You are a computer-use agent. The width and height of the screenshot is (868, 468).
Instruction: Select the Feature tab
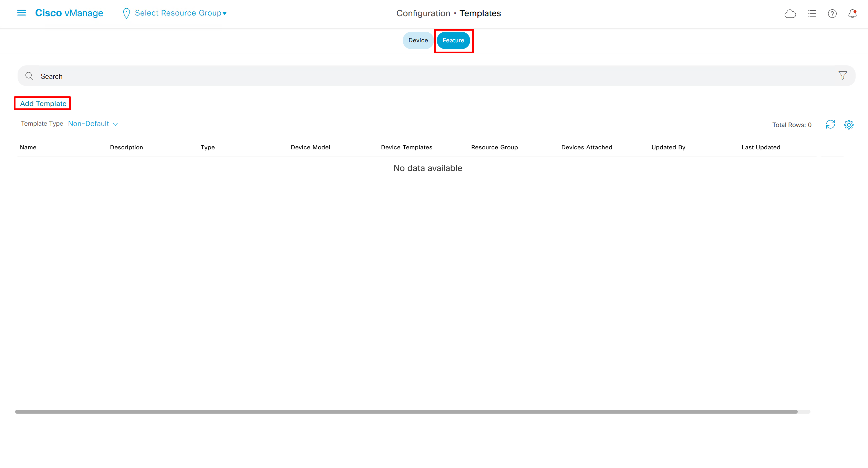tap(453, 40)
